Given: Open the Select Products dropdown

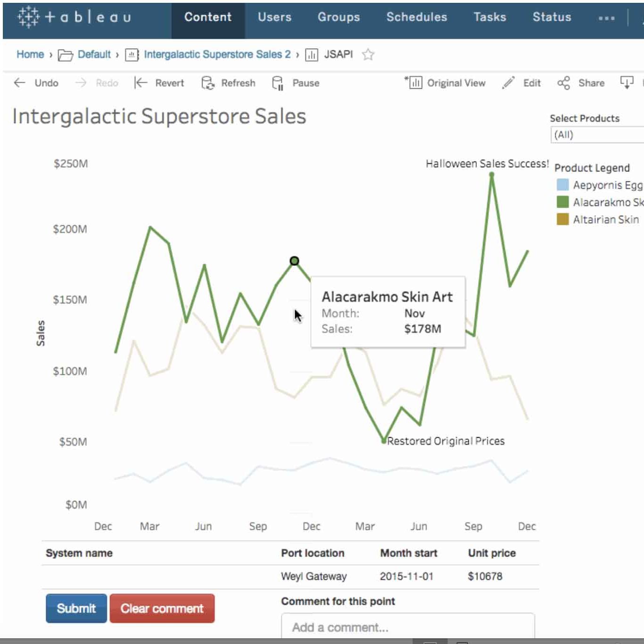Looking at the screenshot, I should pos(597,135).
